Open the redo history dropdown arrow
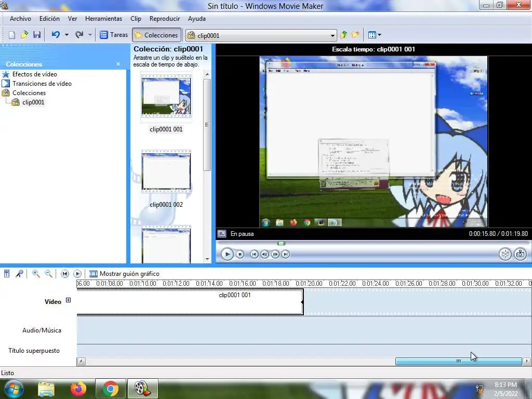 [90, 35]
